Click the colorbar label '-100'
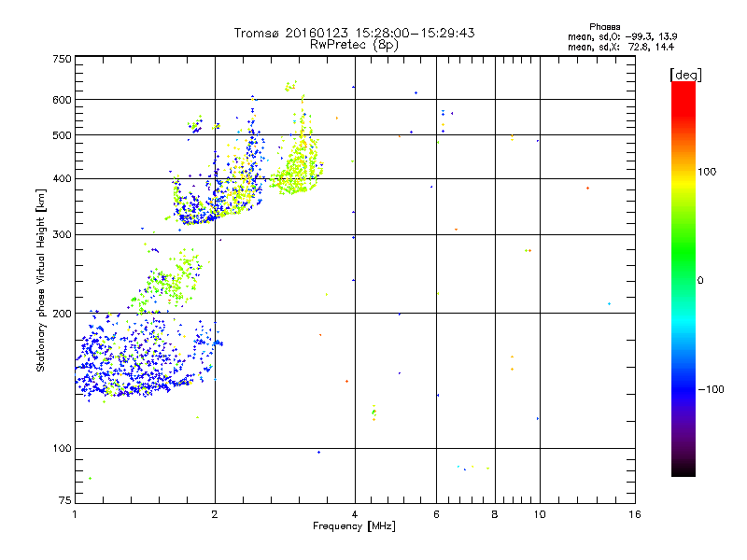747x560 pixels. tap(712, 389)
